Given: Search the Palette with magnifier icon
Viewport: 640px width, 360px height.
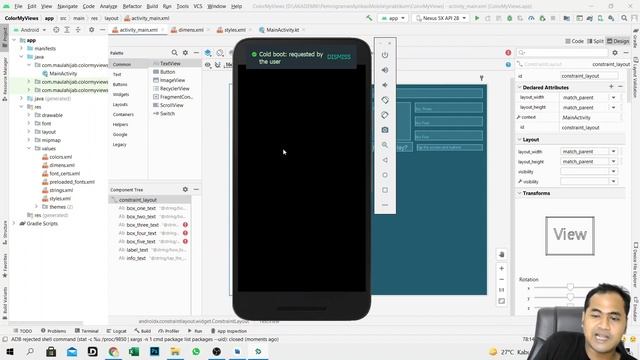Looking at the screenshot, I should [x=174, y=53].
